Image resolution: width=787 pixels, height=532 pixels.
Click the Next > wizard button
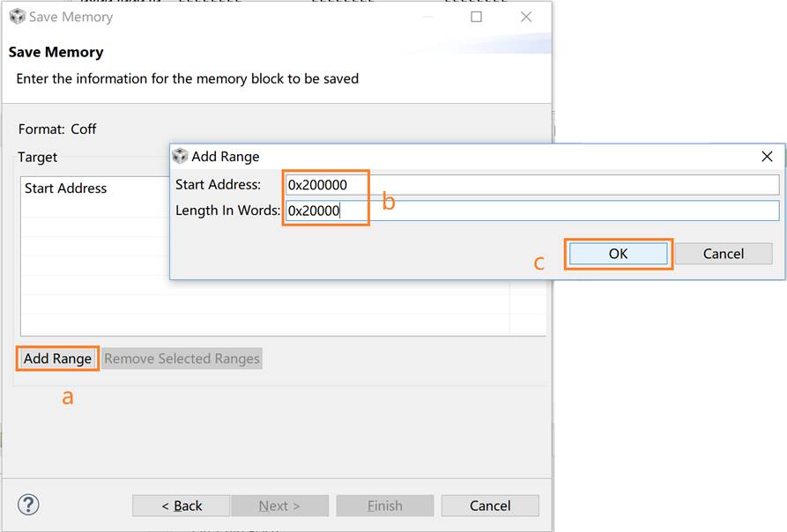[x=279, y=506]
